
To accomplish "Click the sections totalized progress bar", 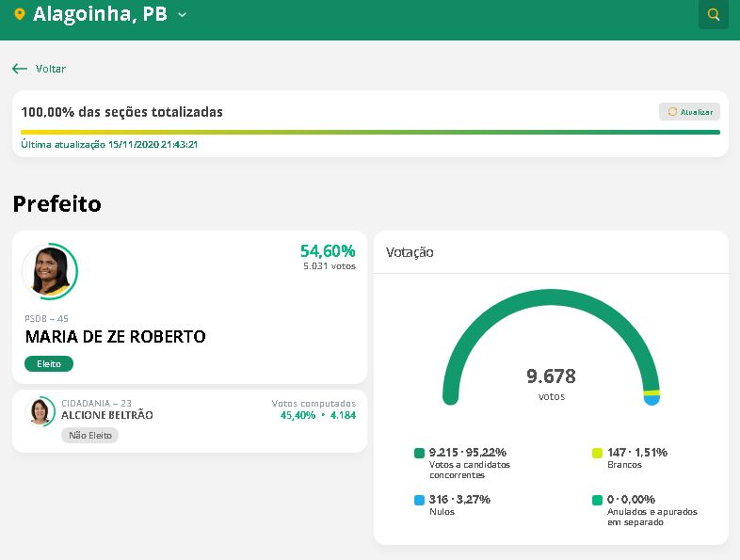I will click(x=370, y=132).
